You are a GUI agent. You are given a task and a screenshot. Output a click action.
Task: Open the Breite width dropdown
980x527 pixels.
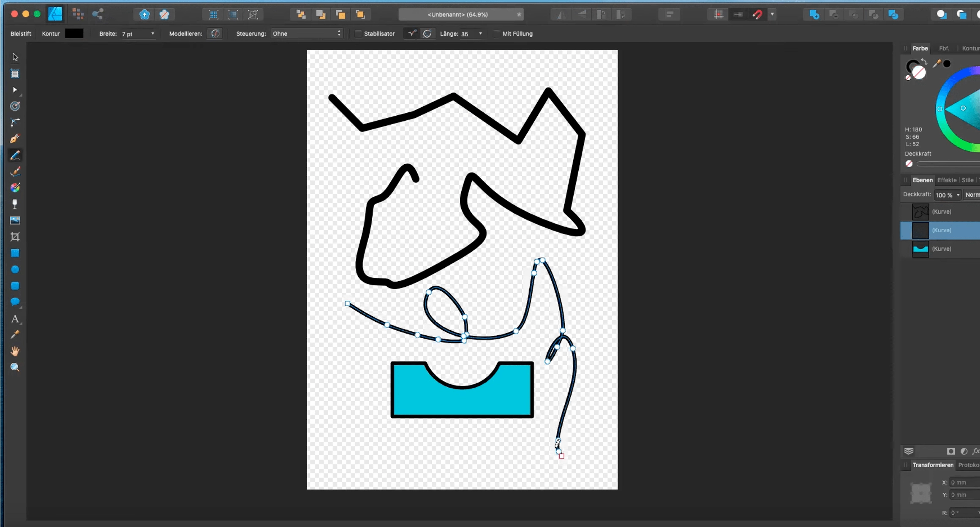pos(152,34)
